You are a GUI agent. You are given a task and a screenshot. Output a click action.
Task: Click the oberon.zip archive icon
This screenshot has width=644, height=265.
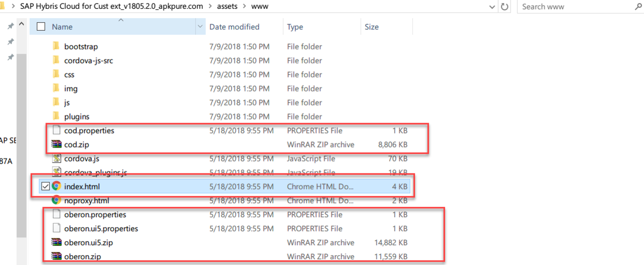pos(56,256)
